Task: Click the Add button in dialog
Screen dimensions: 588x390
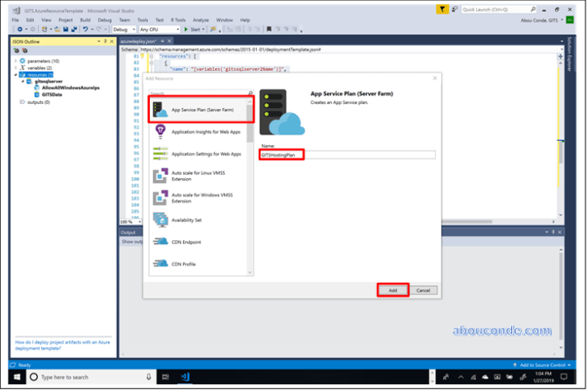Action: pos(393,290)
